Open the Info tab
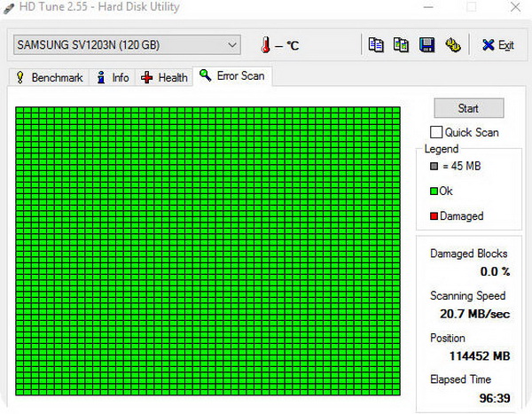The height and width of the screenshot is (414, 532). click(112, 77)
